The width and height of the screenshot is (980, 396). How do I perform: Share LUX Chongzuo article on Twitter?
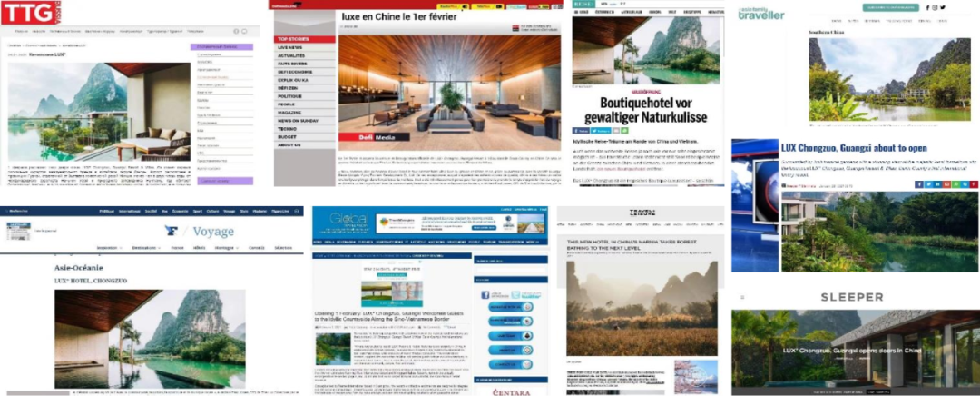pyautogui.click(x=928, y=184)
